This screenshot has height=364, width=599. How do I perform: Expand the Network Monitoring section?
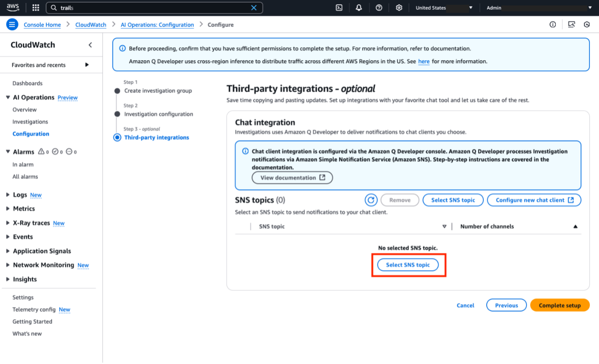point(8,265)
